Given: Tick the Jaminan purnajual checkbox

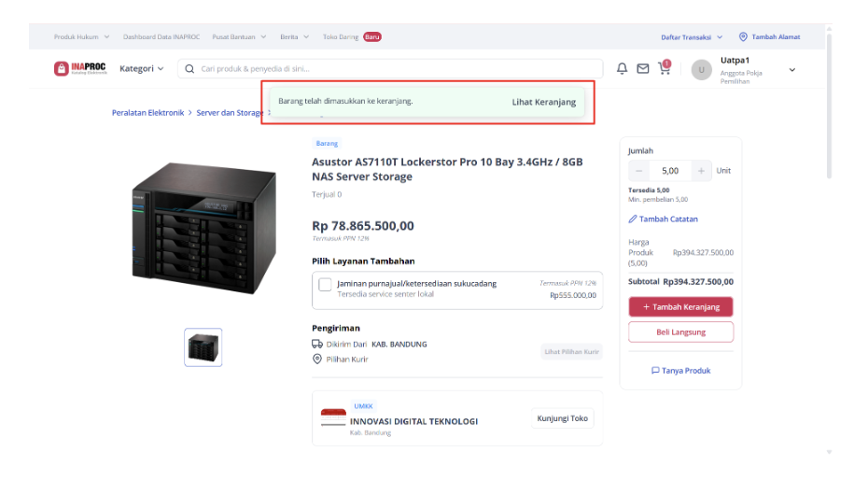Looking at the screenshot, I should [325, 285].
